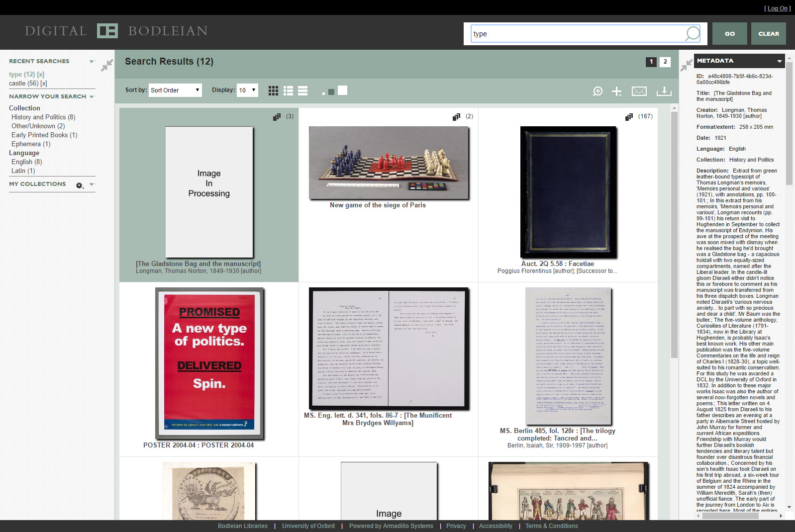Filter by Ephemera collection
This screenshot has width=795, height=532.
pyautogui.click(x=31, y=144)
